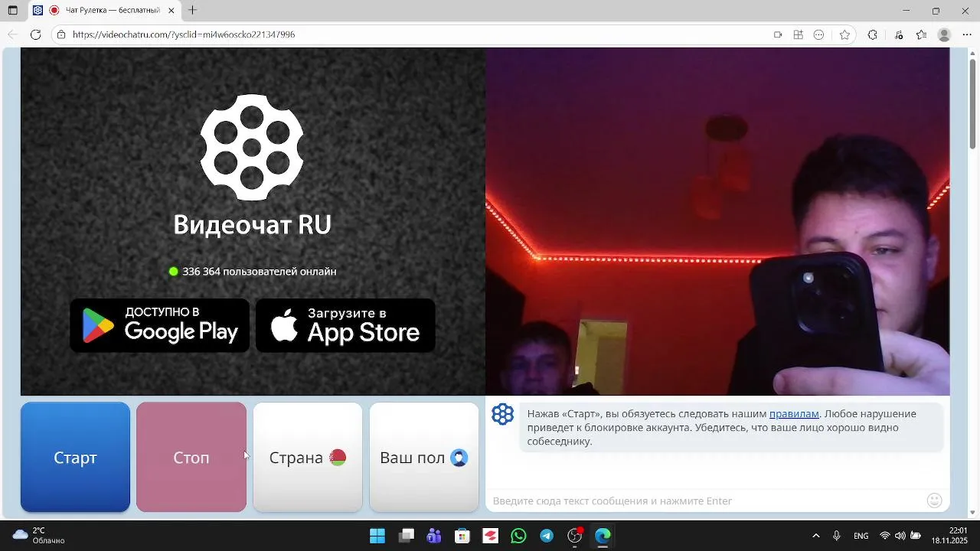Open the Windows Start menu
Image resolution: width=980 pixels, height=551 pixels.
pos(377,536)
